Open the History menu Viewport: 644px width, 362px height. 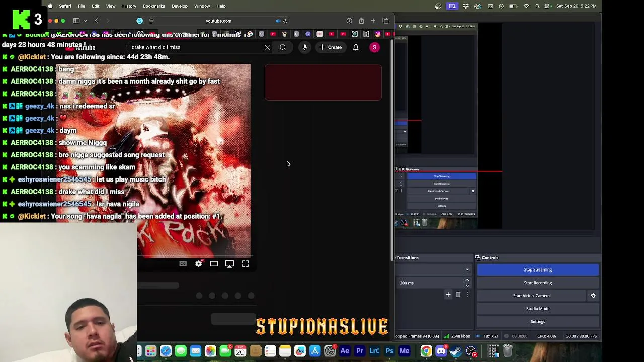(129, 6)
